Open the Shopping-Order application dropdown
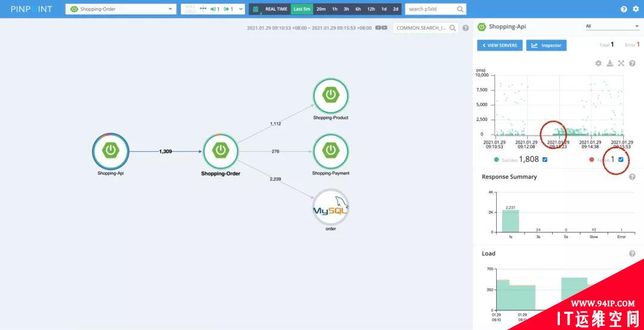Image resolution: width=644 pixels, height=330 pixels. pyautogui.click(x=120, y=9)
